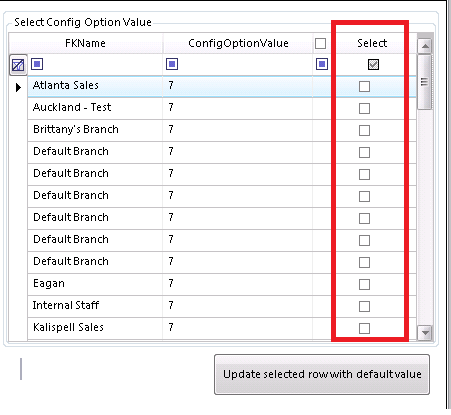Image resolution: width=451 pixels, height=415 pixels.
Task: Click the value 7 in Kalispell Sales row
Action: tap(171, 327)
